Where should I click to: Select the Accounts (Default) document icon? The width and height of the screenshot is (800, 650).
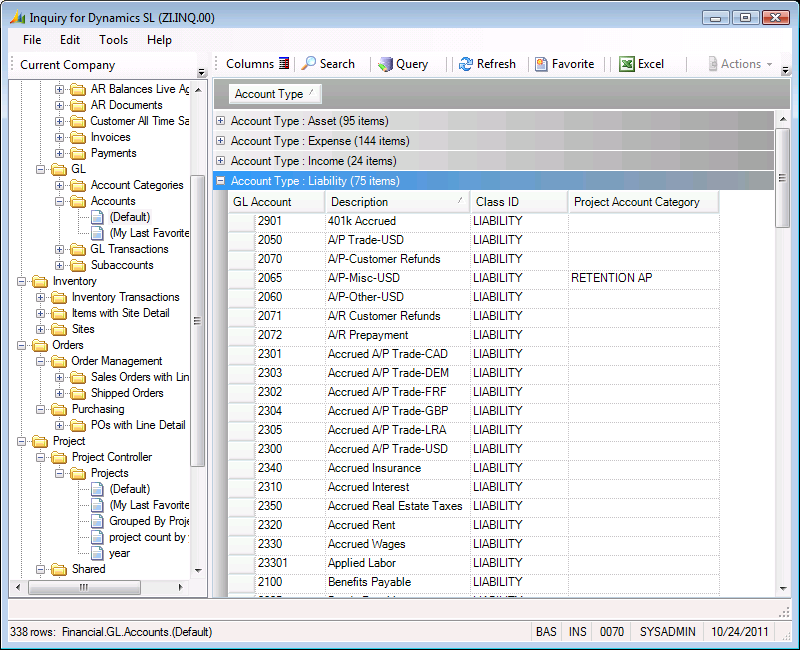98,217
